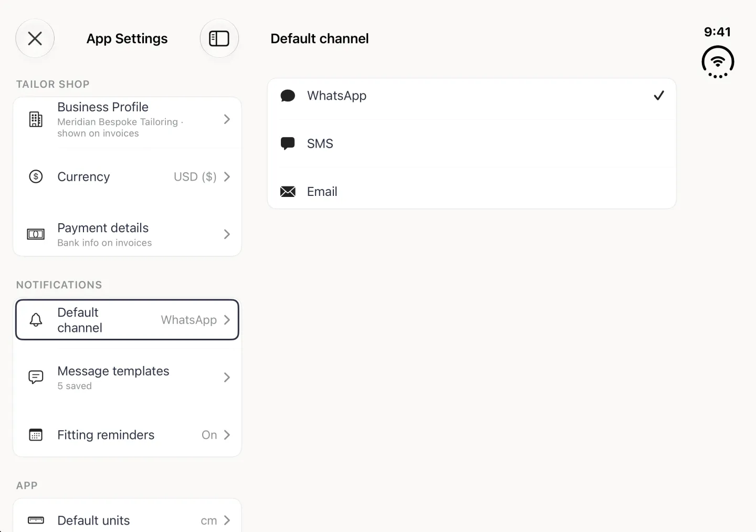This screenshot has height=532, width=756.
Task: Click the Currency dollar-coin icon
Action: (36, 176)
